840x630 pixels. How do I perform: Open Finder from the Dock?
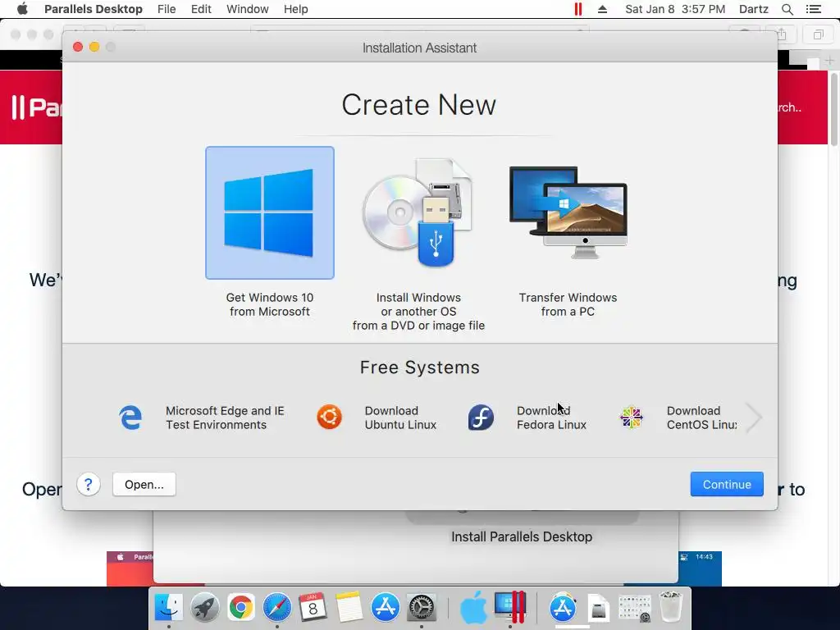pos(168,608)
